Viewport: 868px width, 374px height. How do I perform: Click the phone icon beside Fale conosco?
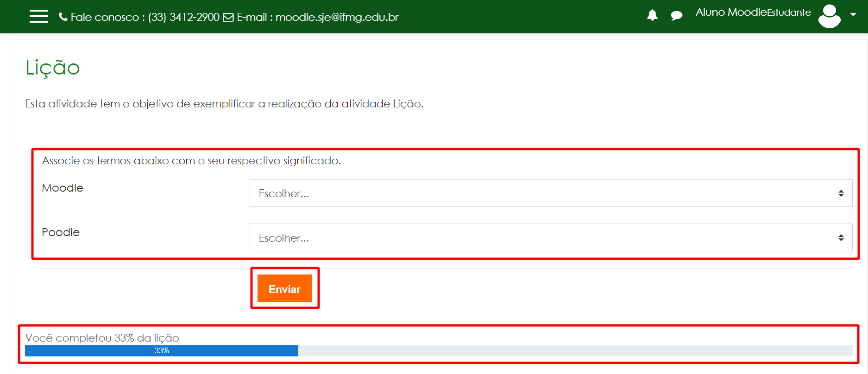(63, 17)
